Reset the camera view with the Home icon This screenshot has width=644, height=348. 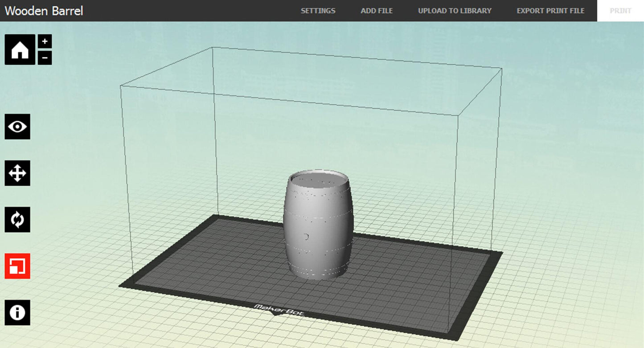pos(20,50)
